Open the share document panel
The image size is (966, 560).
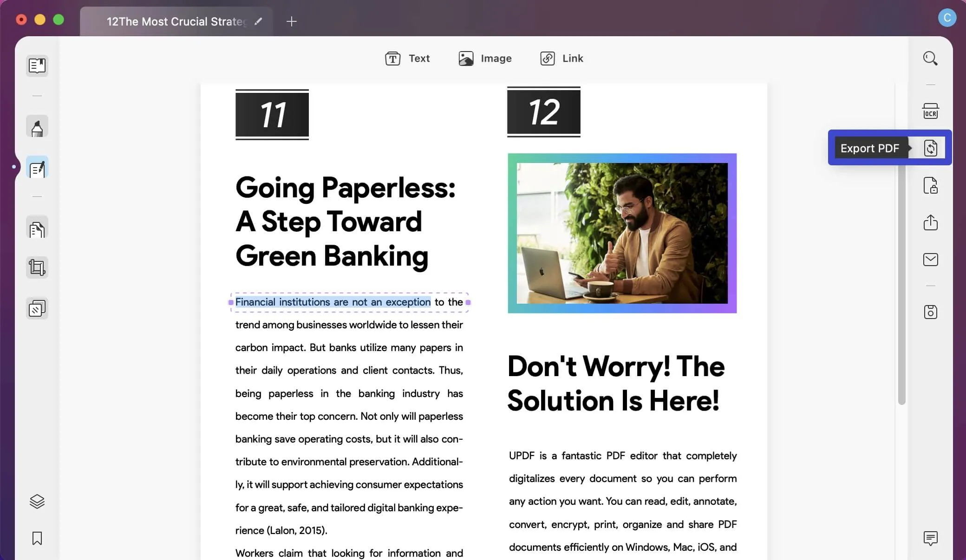(931, 222)
